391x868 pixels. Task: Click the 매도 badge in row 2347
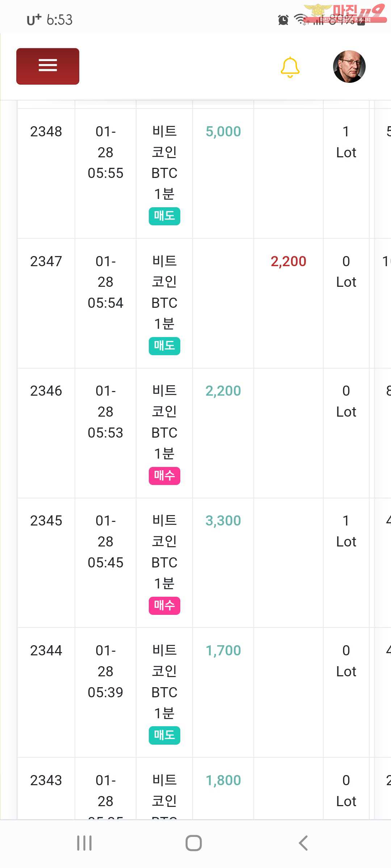pos(164,346)
